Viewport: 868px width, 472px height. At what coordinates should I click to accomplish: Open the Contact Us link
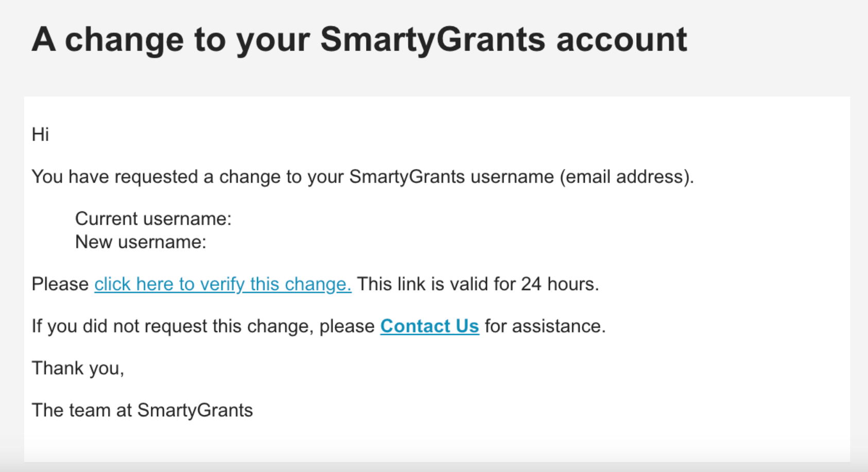429,326
